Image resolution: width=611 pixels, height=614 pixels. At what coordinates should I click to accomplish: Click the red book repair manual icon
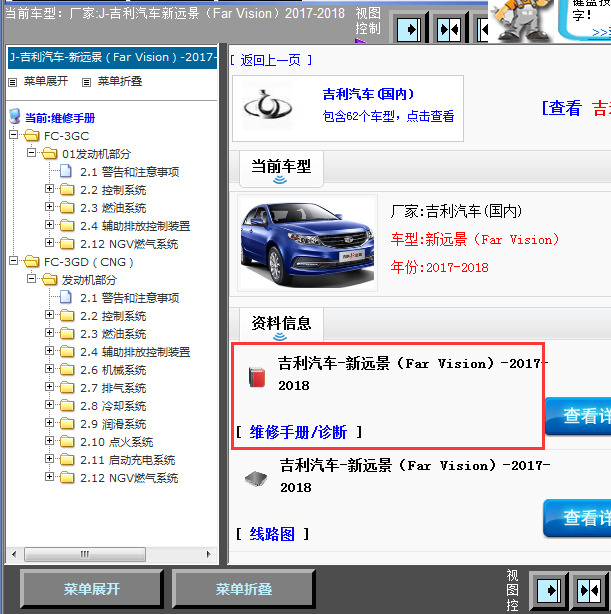(257, 377)
